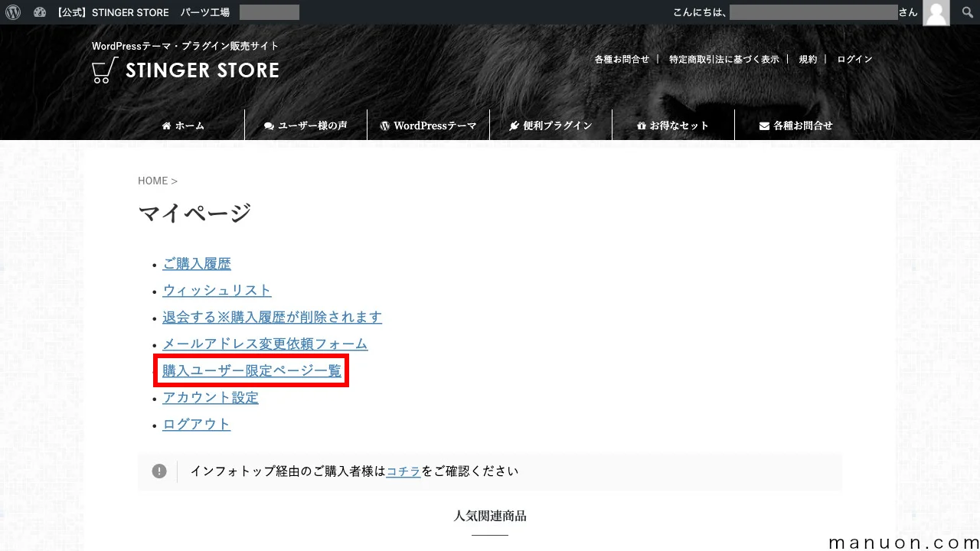Open search via the magnifier icon top right
The width and height of the screenshot is (980, 551).
(966, 11)
